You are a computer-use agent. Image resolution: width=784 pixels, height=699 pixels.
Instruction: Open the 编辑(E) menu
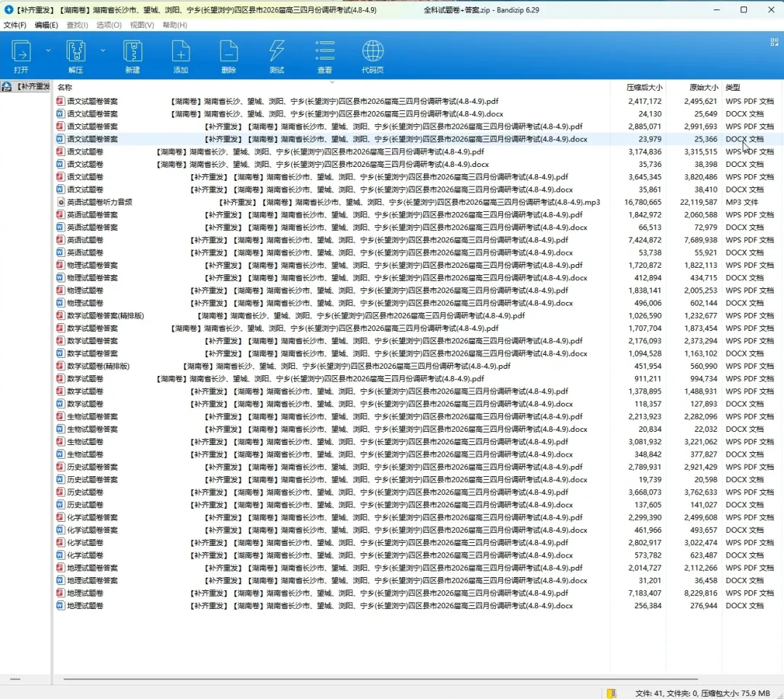tap(46, 25)
